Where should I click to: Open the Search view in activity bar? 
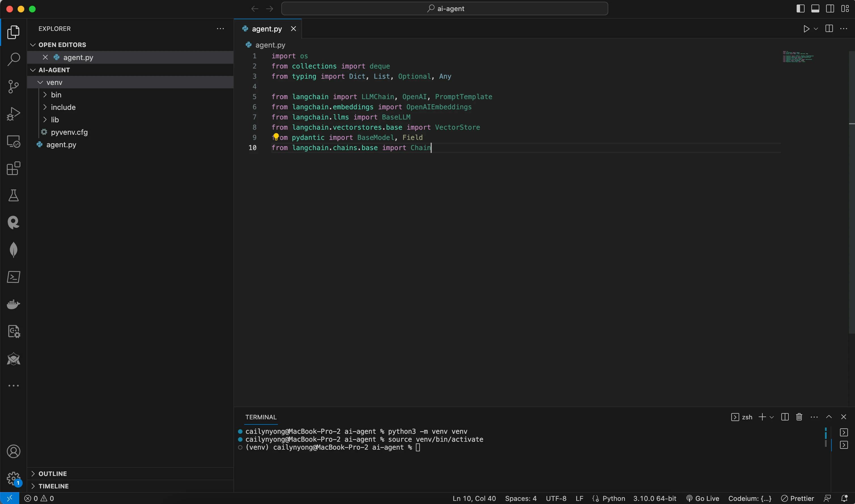pyautogui.click(x=13, y=59)
